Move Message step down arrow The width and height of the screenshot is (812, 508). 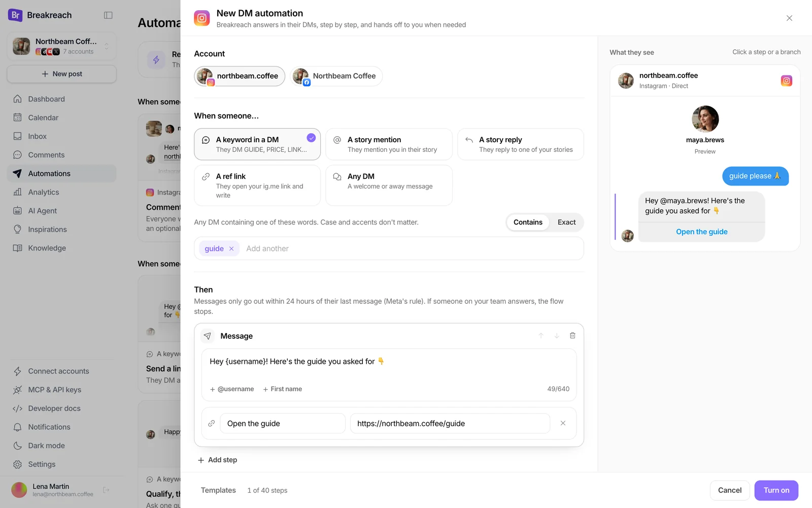coord(557,335)
